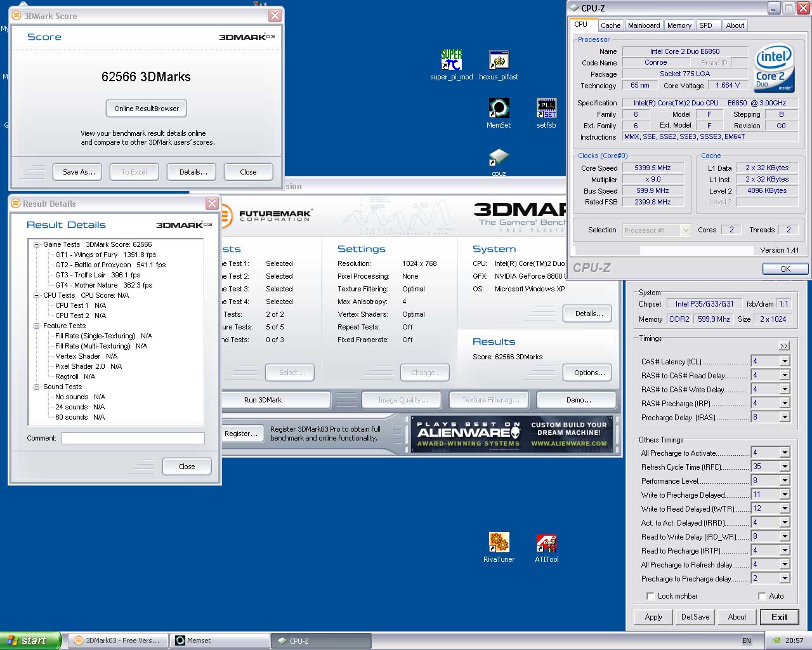Toggle the Lock mchbar checkbox
Viewport: 812px width, 650px height.
coord(650,596)
